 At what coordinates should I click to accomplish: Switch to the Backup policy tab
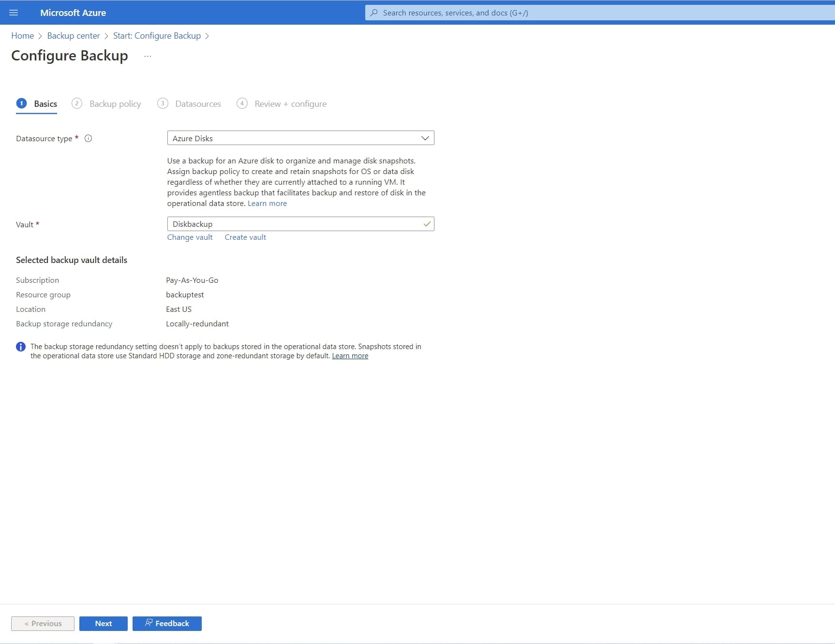tap(115, 104)
